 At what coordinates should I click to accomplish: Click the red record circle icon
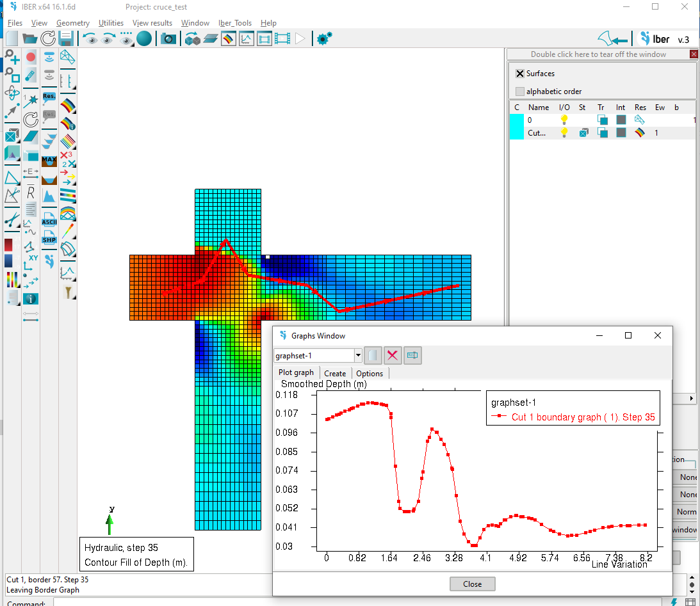click(x=31, y=57)
